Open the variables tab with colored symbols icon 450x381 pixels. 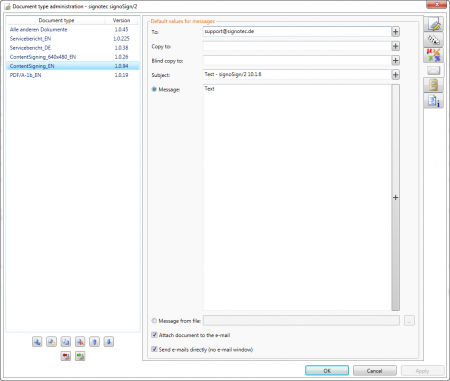click(434, 55)
